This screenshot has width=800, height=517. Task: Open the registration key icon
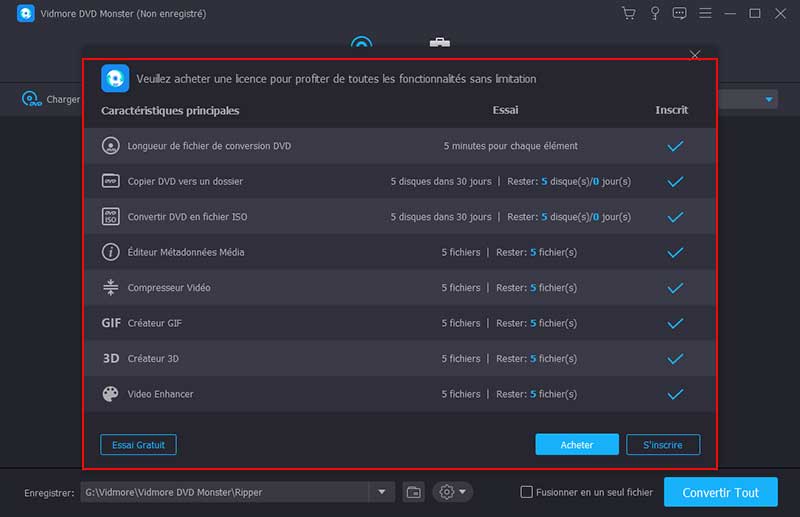click(x=654, y=14)
